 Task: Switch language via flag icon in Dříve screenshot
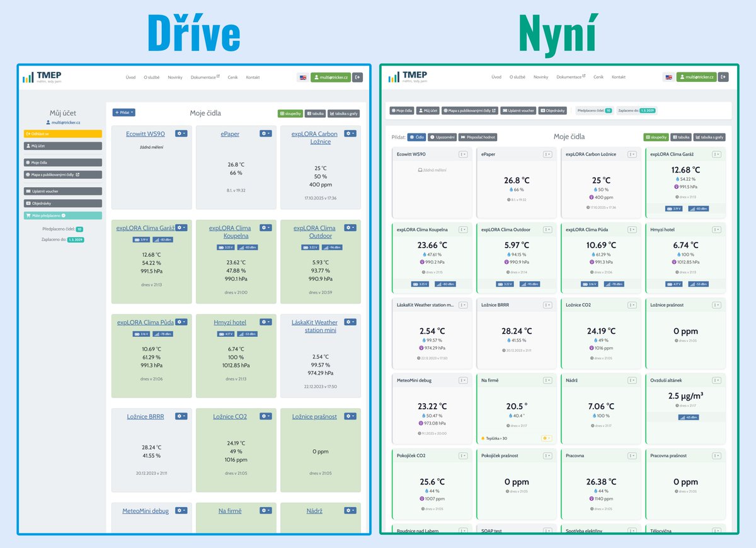[303, 77]
